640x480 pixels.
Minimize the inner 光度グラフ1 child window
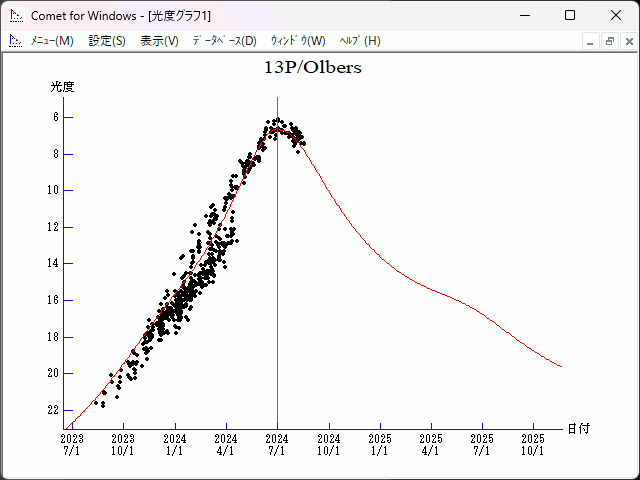coord(590,41)
